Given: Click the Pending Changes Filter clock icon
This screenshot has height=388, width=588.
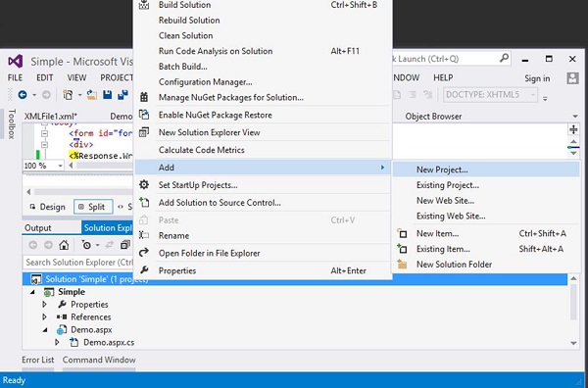Looking at the screenshot, I should tap(86, 245).
